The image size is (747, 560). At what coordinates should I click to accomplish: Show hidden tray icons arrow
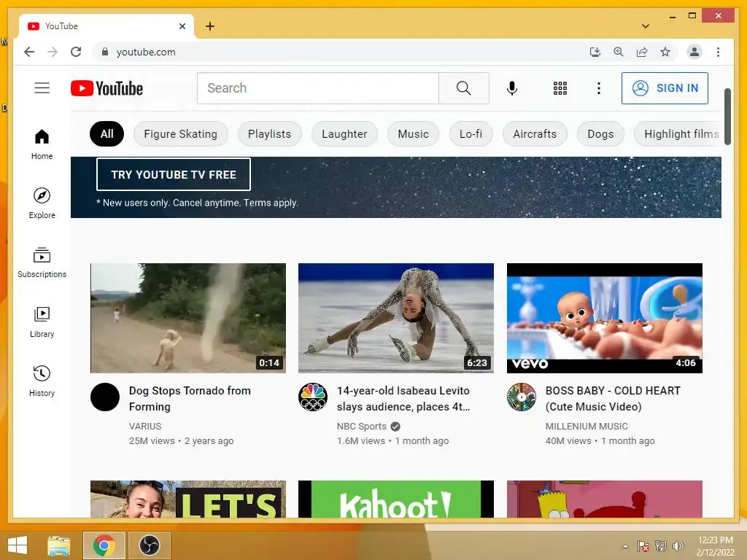click(625, 546)
